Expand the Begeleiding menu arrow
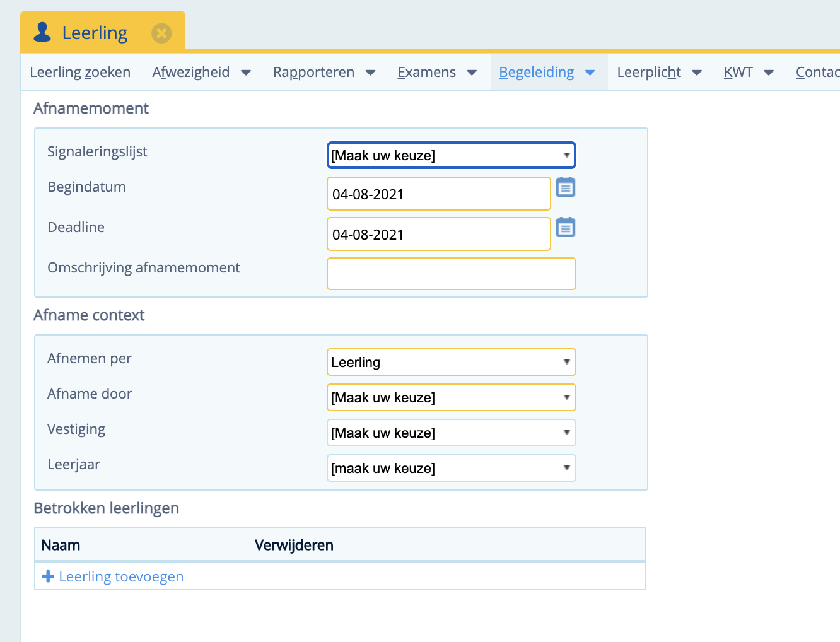 tap(590, 73)
